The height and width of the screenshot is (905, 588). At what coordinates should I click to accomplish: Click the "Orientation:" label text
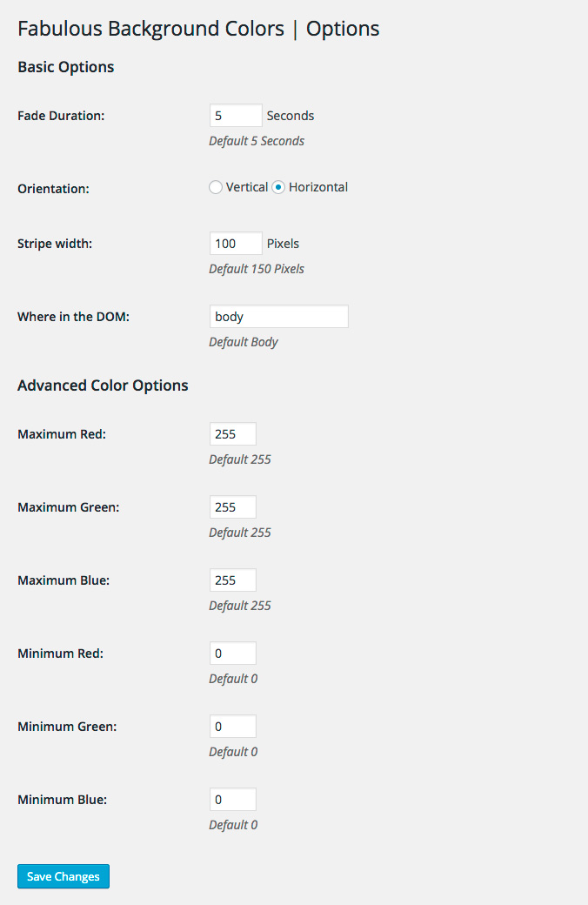(x=53, y=188)
